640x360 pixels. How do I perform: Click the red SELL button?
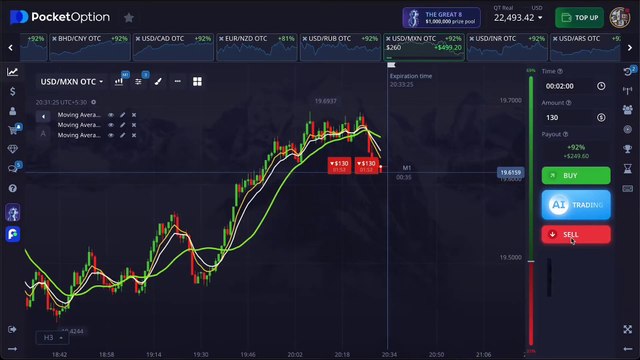[576, 234]
